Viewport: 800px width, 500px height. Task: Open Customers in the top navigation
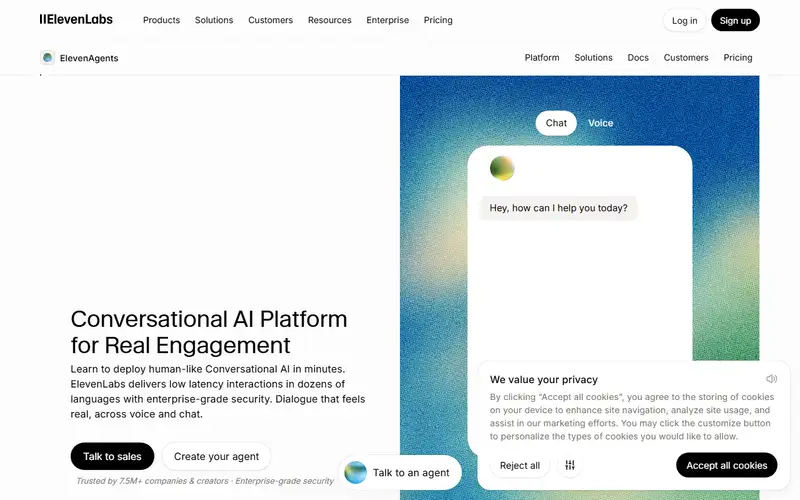click(270, 20)
